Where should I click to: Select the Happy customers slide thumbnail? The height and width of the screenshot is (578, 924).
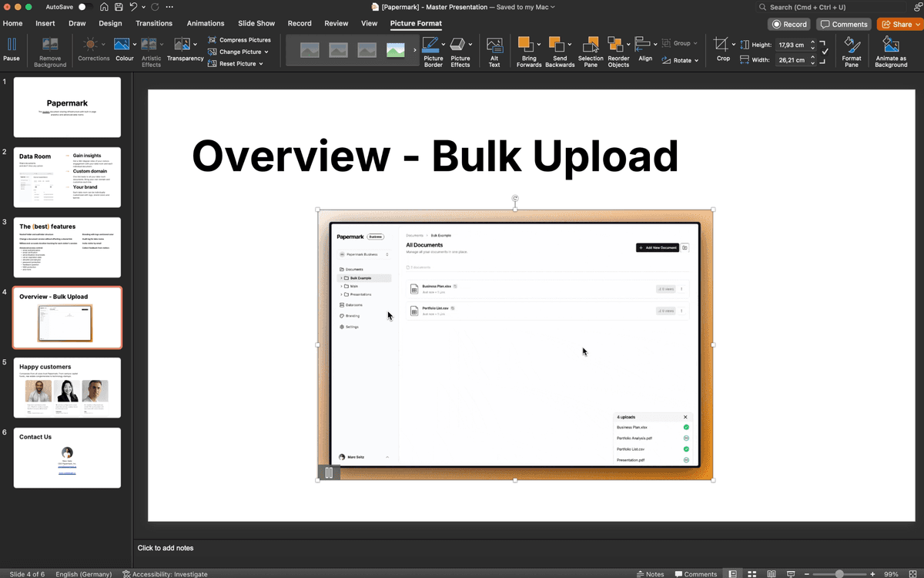click(x=67, y=388)
